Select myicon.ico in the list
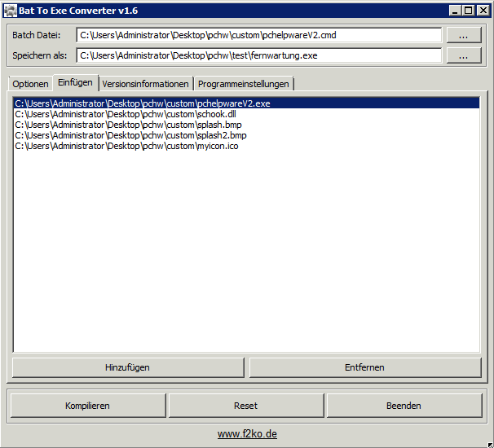Image resolution: width=494 pixels, height=448 pixels. click(126, 147)
